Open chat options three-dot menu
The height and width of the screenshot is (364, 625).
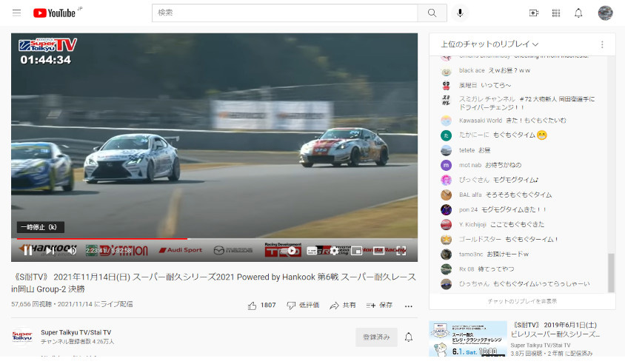(602, 44)
